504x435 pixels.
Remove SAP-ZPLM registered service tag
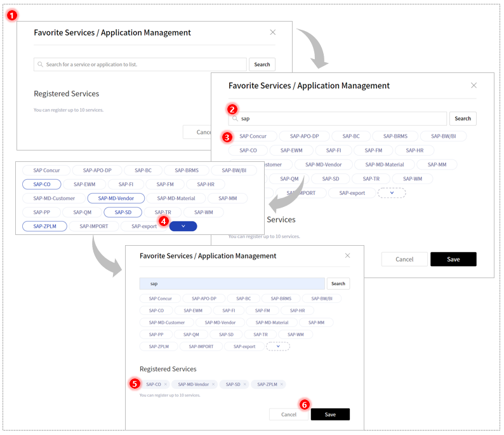282,384
